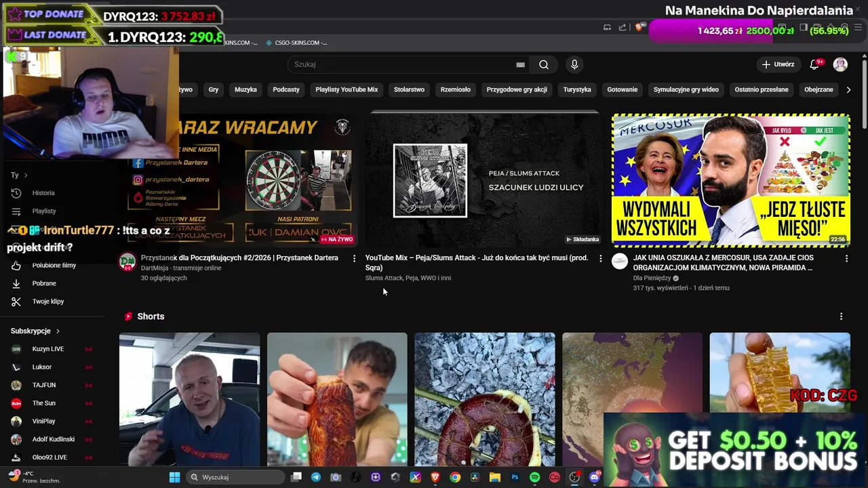Open the account avatar menu

click(x=840, y=64)
